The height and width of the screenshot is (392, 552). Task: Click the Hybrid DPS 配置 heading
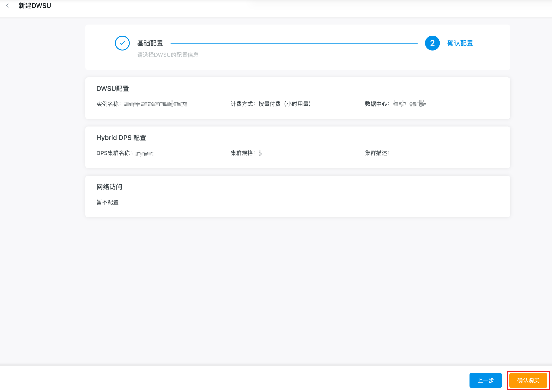pyautogui.click(x=121, y=138)
